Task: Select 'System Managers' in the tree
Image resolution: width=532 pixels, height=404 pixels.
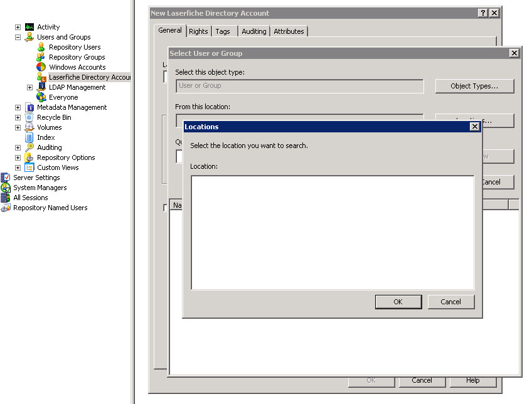Action: point(40,188)
